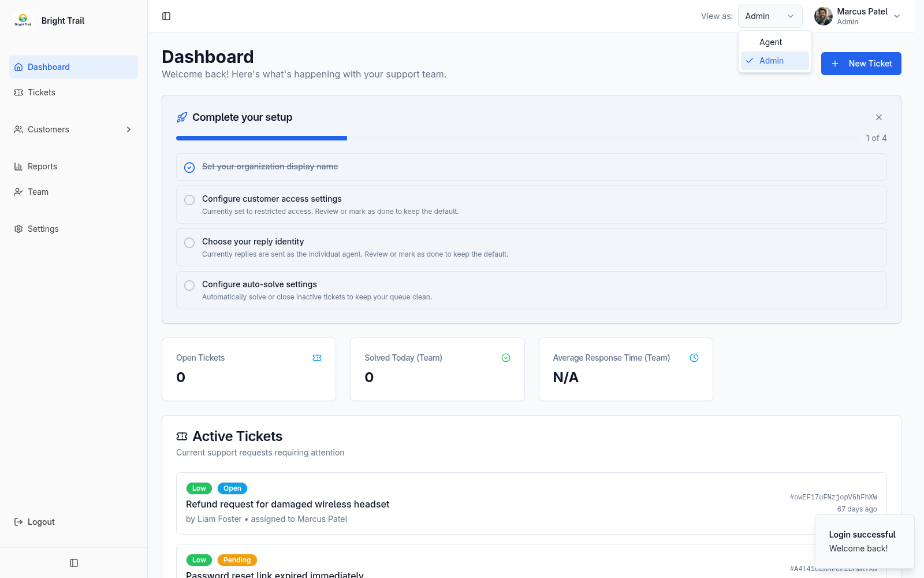Open Reports page from sidebar
924x578 pixels.
point(73,166)
